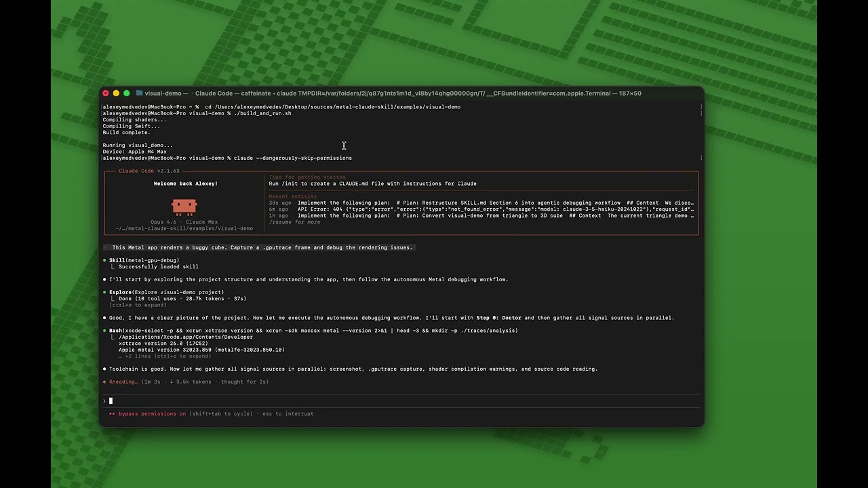This screenshot has width=868, height=488.
Task: Click the Claude Code mascot icon
Action: point(184,207)
